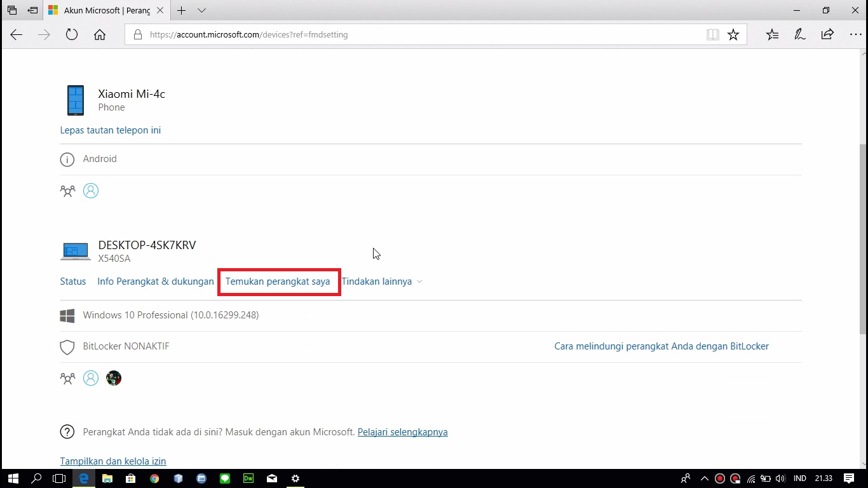868x488 pixels.
Task: Open reading view
Action: coord(713,35)
